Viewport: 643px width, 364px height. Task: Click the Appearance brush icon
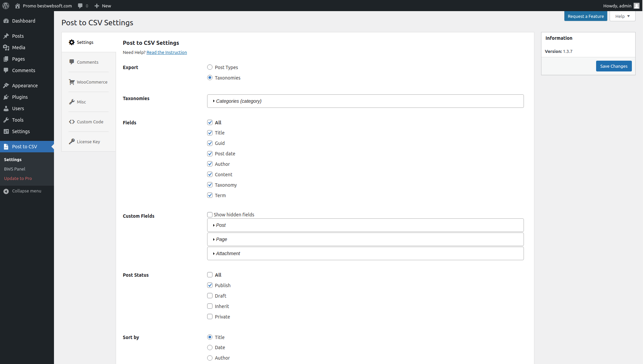point(6,86)
